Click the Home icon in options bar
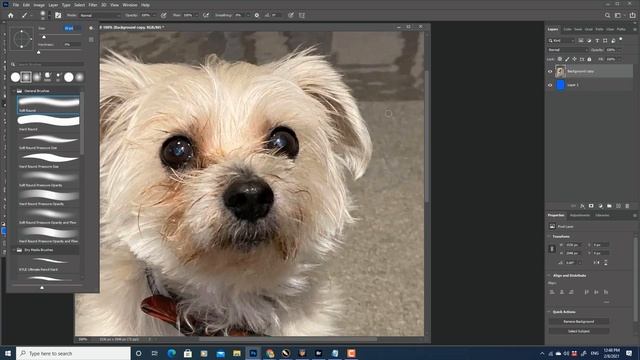The width and height of the screenshot is (640, 360). (11, 15)
